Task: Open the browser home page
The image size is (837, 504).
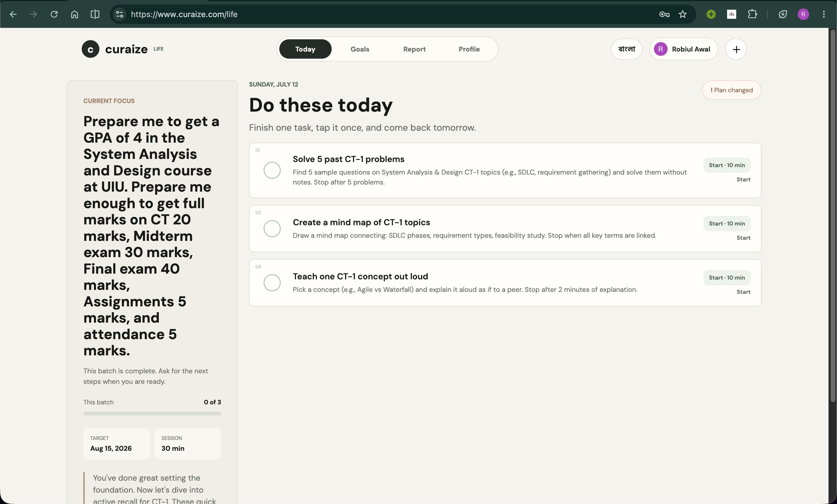Action: [x=74, y=14]
